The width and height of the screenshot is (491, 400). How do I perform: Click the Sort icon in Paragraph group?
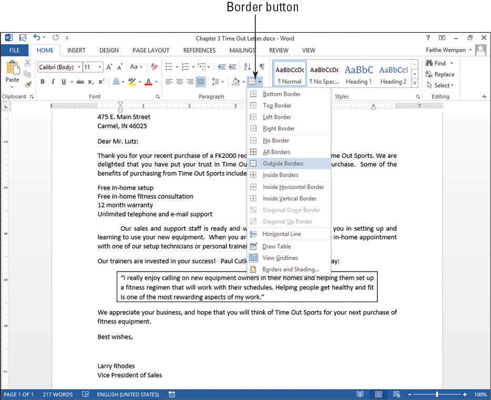[x=247, y=67]
